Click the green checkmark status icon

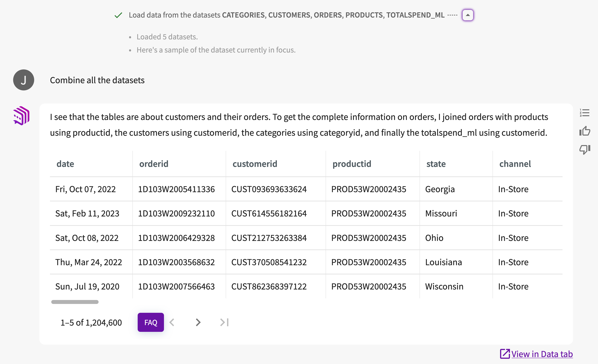[118, 15]
